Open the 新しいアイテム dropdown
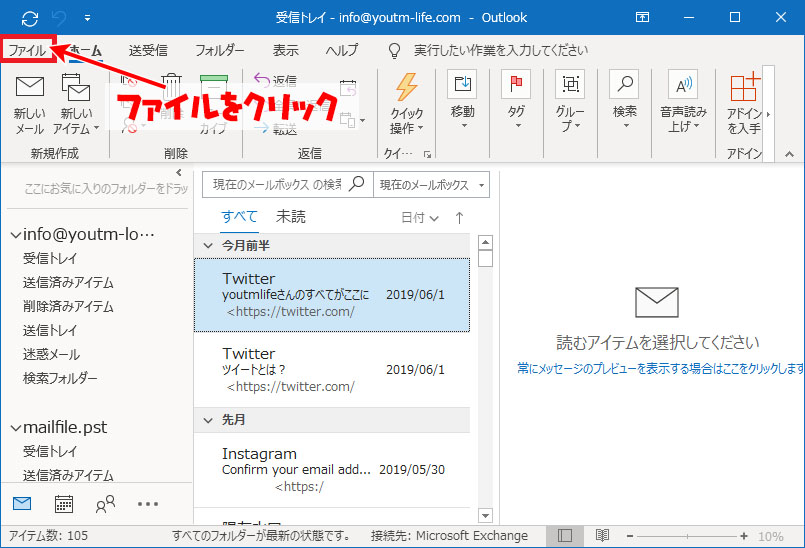 (x=76, y=105)
